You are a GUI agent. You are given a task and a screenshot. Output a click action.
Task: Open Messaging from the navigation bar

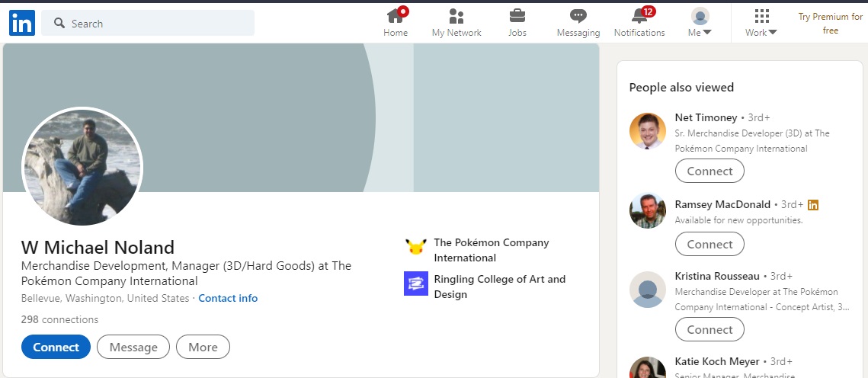(x=578, y=23)
